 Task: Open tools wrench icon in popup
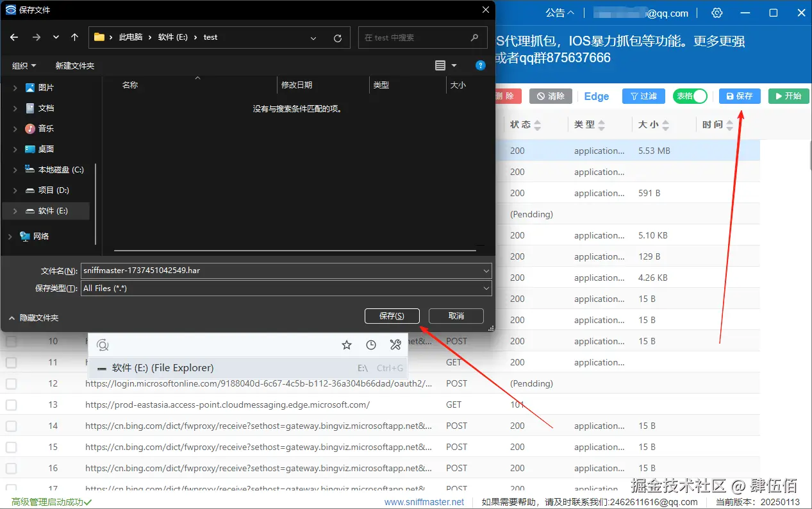click(395, 345)
